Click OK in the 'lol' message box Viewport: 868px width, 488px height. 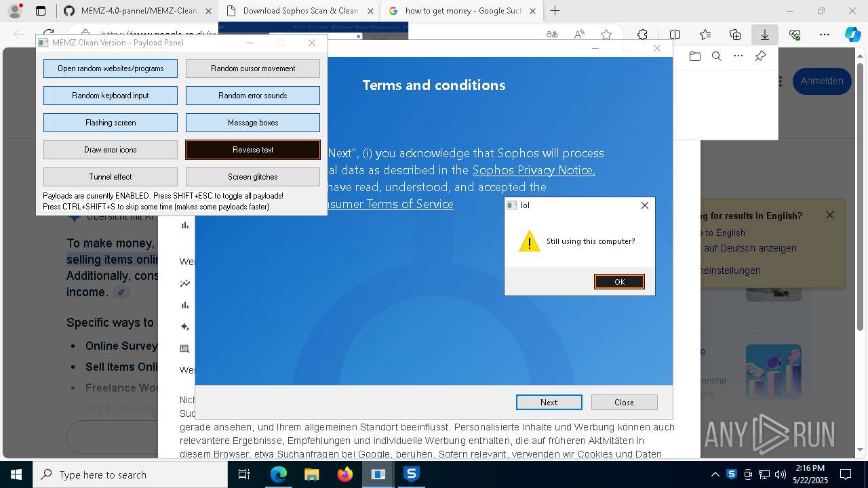tap(619, 282)
